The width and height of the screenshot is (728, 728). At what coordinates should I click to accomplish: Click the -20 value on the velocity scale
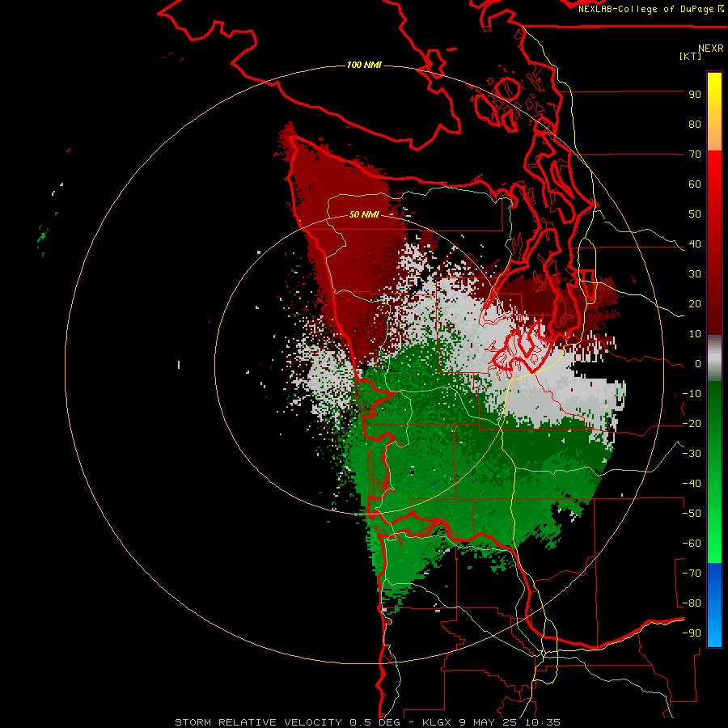coord(692,424)
